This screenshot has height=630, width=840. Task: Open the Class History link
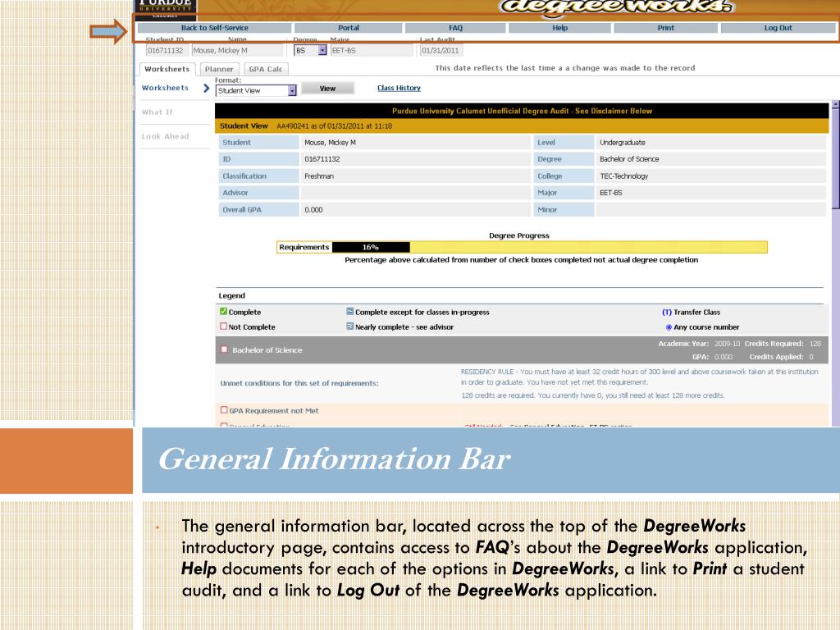tap(399, 88)
